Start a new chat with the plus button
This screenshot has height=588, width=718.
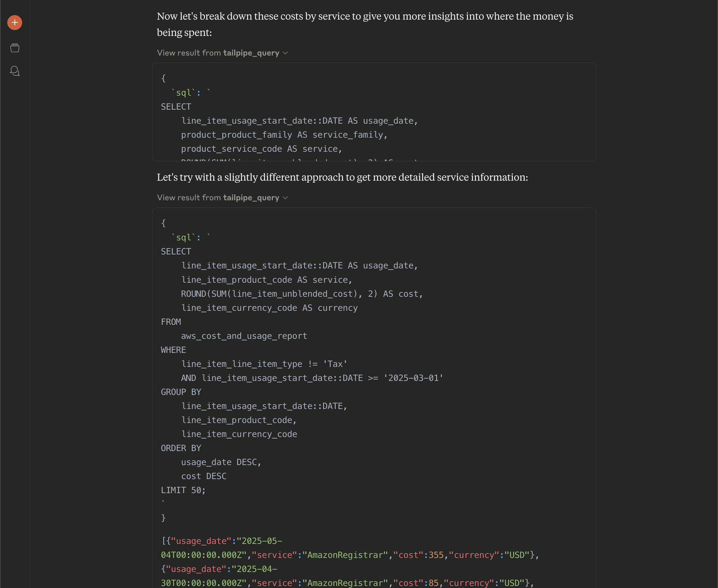15,22
